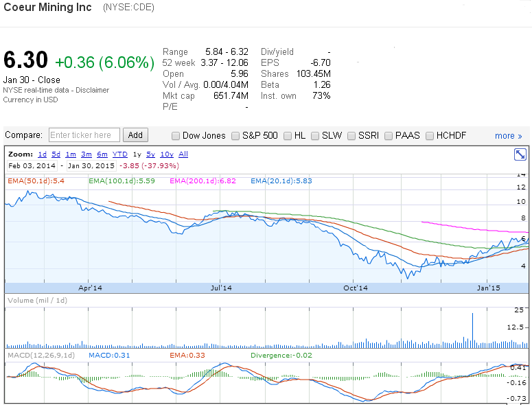Click the Beta value 1.26
This screenshot has height=405, width=532.
pos(322,85)
